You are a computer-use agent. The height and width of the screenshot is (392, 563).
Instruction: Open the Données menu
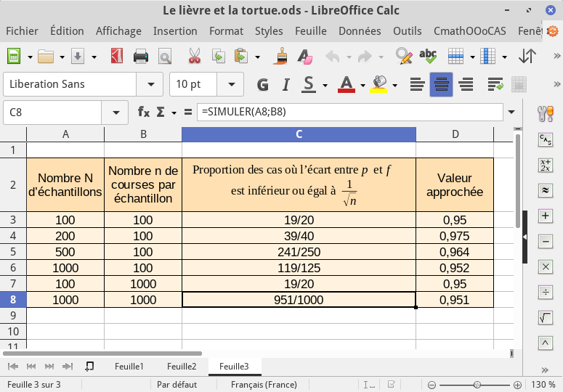click(x=360, y=31)
